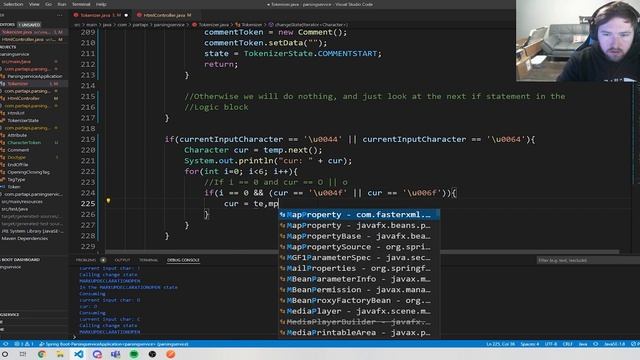Select Comment class in project tree
Screen dimensions: 640x360
pyautogui.click(x=18, y=150)
